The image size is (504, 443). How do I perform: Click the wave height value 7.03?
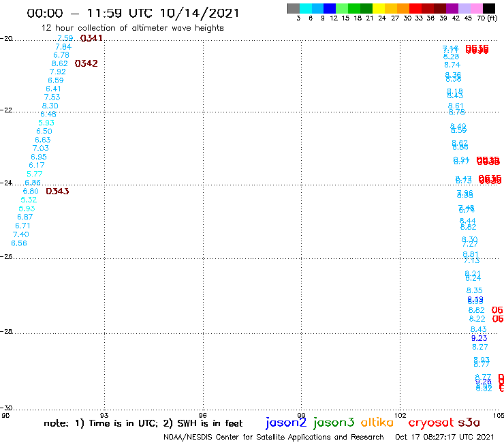[x=40, y=149]
